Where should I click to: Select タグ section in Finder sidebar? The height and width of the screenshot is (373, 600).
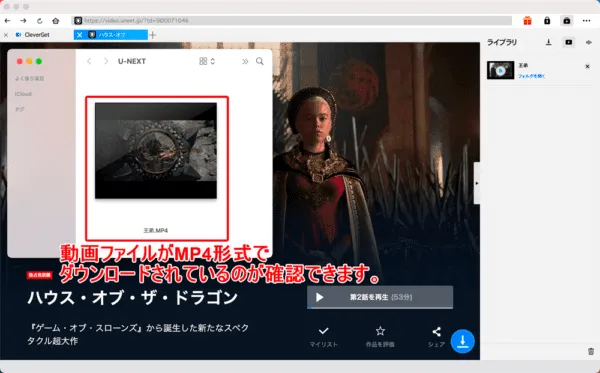pyautogui.click(x=20, y=109)
